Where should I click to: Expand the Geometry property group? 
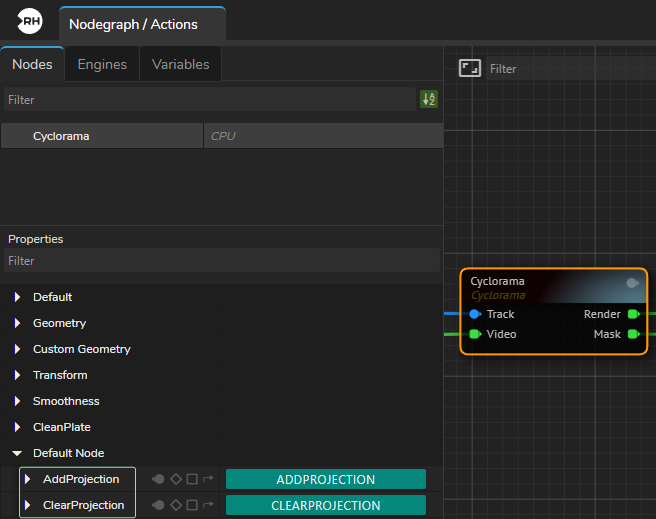(x=17, y=323)
